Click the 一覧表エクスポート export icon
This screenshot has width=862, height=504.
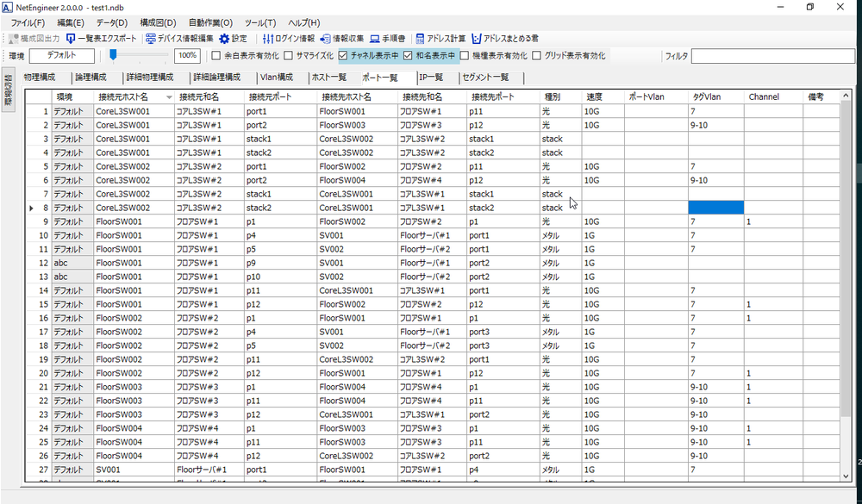71,39
